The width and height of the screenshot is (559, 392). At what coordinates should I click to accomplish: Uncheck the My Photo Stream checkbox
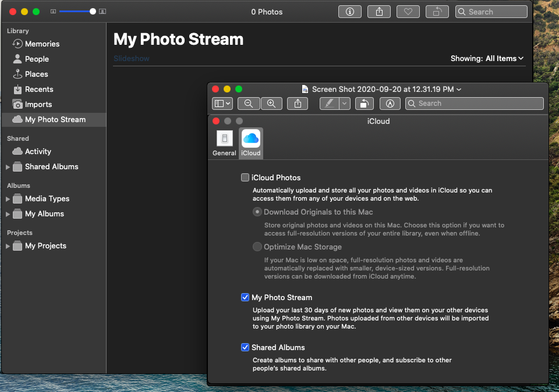[x=245, y=297]
